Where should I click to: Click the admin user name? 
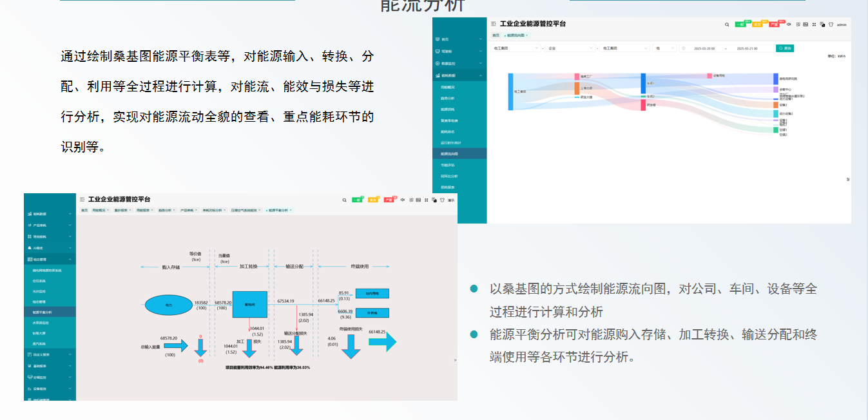842,24
